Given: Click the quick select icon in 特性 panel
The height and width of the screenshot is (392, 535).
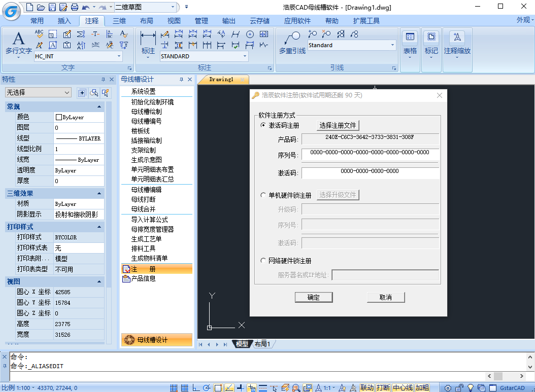Looking at the screenshot, I should [x=105, y=93].
